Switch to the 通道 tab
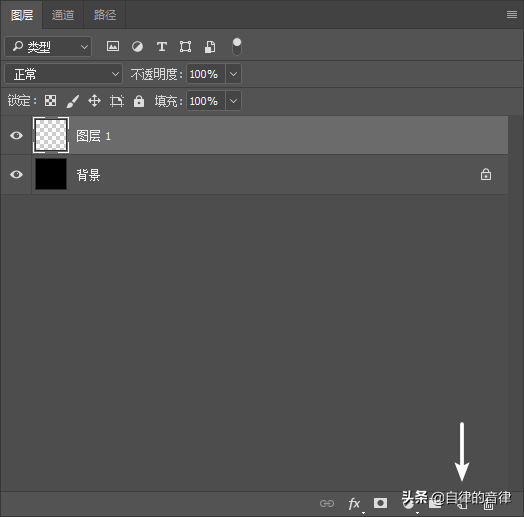This screenshot has width=524, height=517. (x=63, y=15)
